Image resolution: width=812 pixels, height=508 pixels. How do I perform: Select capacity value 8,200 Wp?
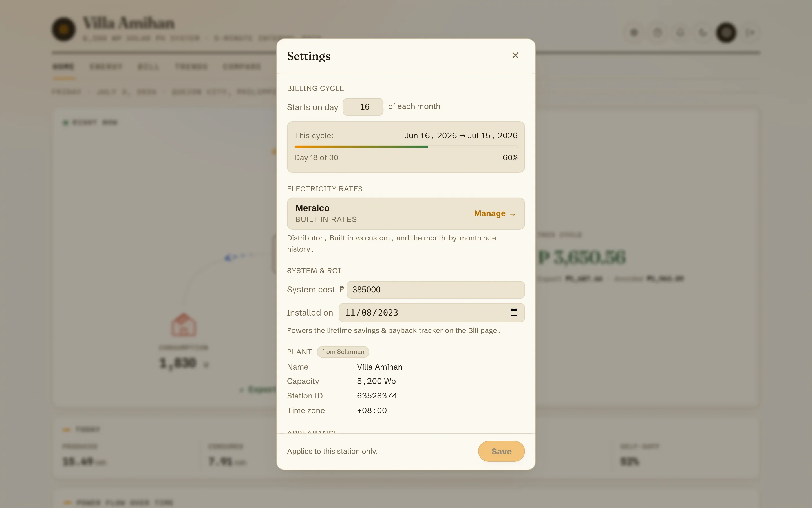click(376, 381)
